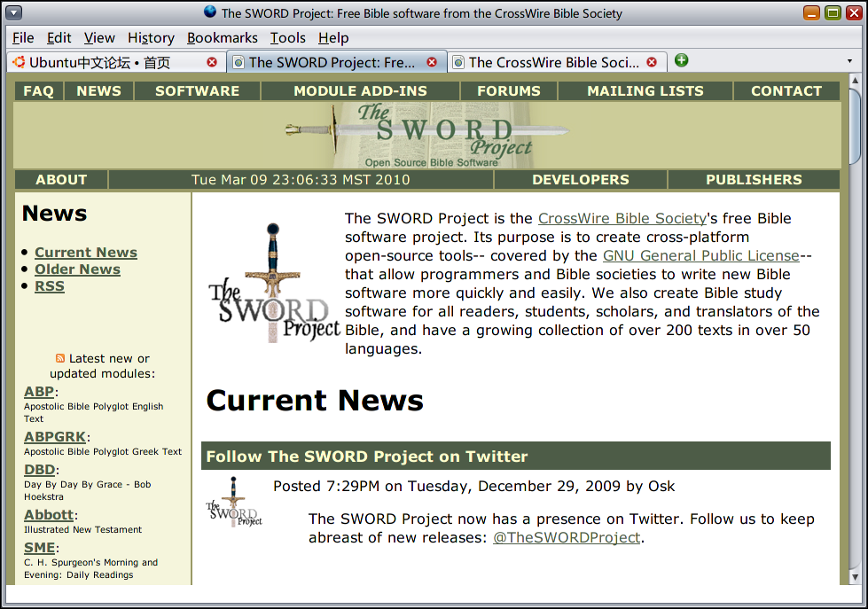Screen dimensions: 868x609
Task: Open the DBD module link
Action: click(x=39, y=470)
